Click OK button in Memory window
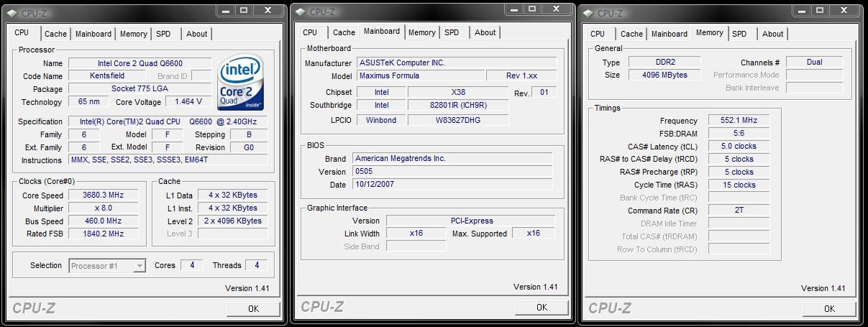The height and width of the screenshot is (327, 868). (829, 308)
